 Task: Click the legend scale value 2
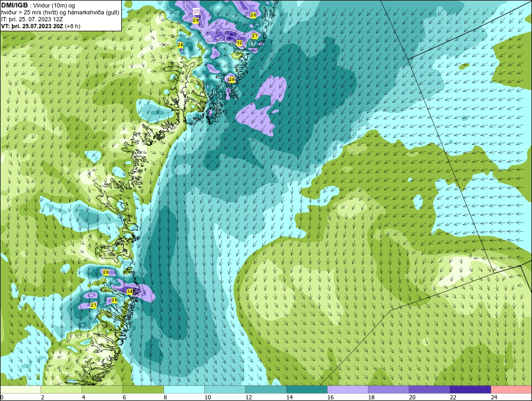tap(43, 397)
